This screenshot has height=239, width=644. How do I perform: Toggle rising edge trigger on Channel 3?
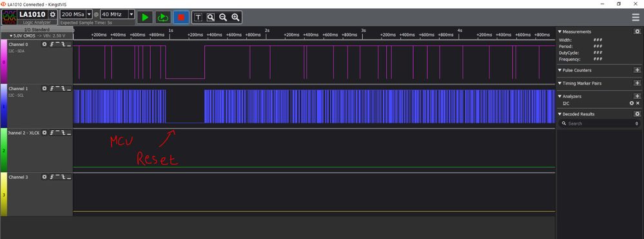(x=52, y=177)
